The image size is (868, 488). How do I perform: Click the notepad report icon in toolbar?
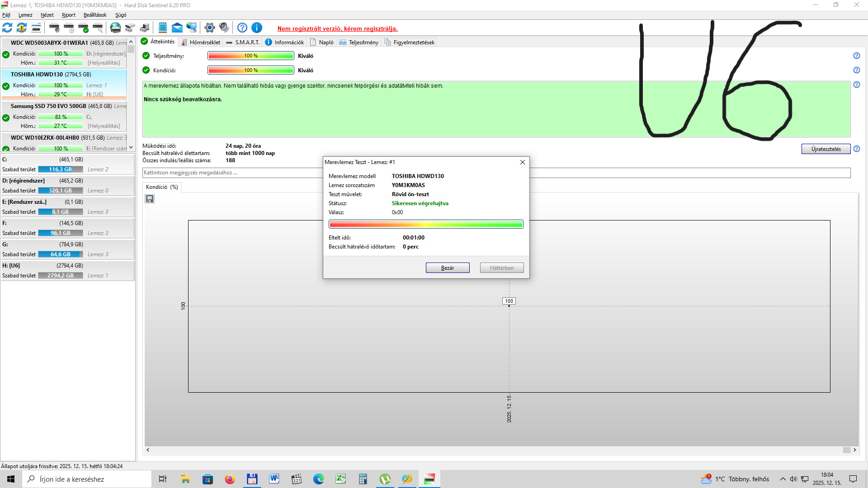point(163,28)
